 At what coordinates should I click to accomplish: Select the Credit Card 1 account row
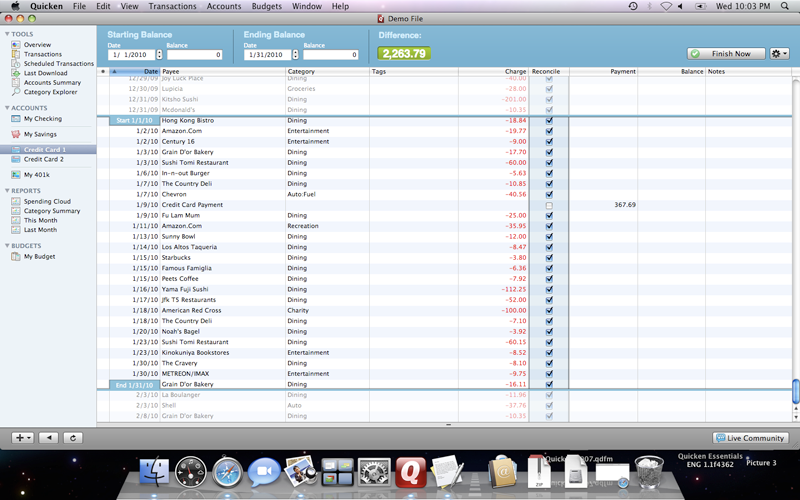[x=48, y=149]
